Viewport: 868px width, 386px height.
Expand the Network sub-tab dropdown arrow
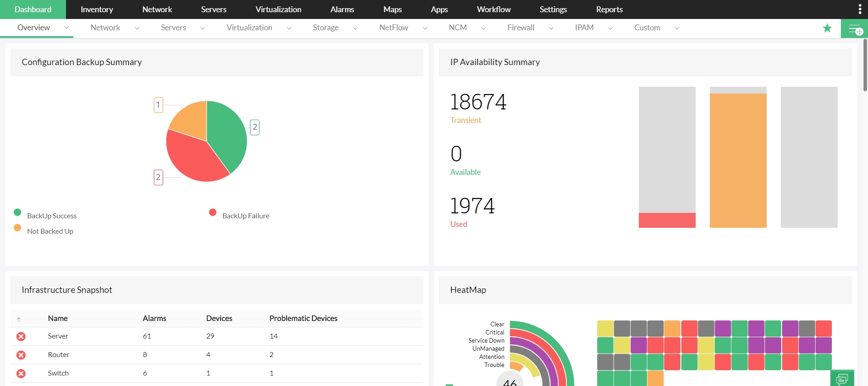tap(137, 28)
